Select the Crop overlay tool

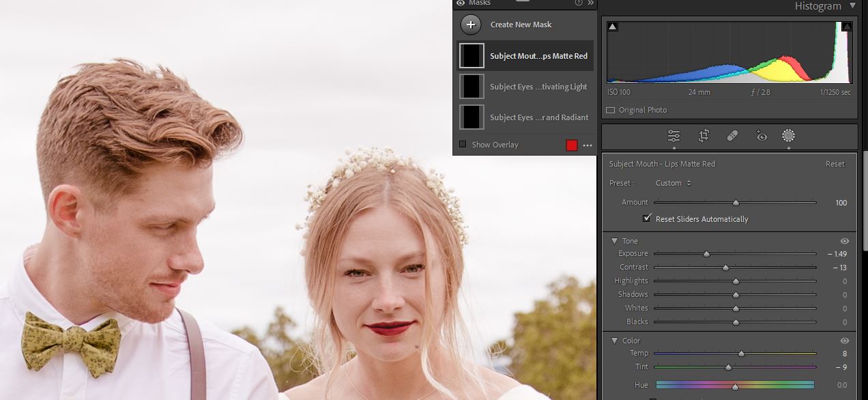click(x=704, y=136)
